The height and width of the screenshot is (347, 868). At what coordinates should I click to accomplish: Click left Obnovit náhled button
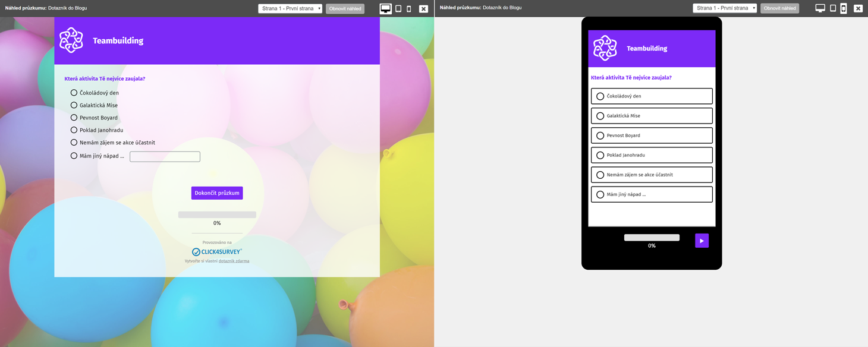(345, 8)
